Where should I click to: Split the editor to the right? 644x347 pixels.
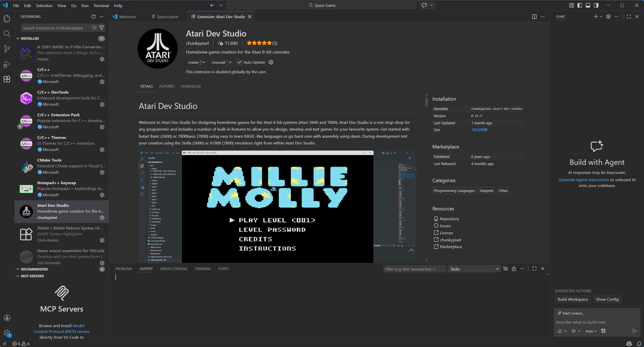(534, 17)
